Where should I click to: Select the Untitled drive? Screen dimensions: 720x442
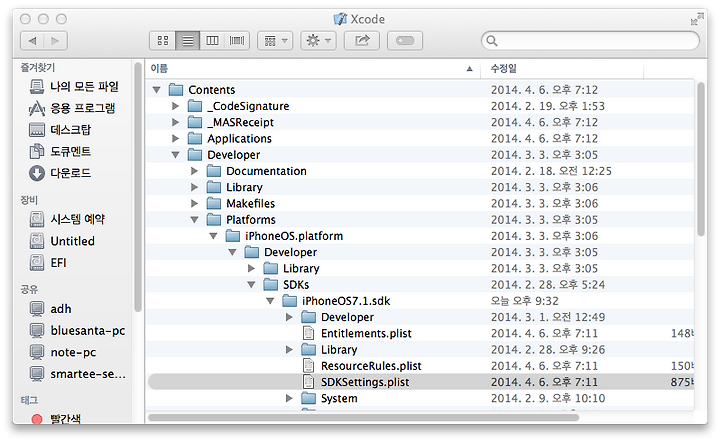(62, 241)
